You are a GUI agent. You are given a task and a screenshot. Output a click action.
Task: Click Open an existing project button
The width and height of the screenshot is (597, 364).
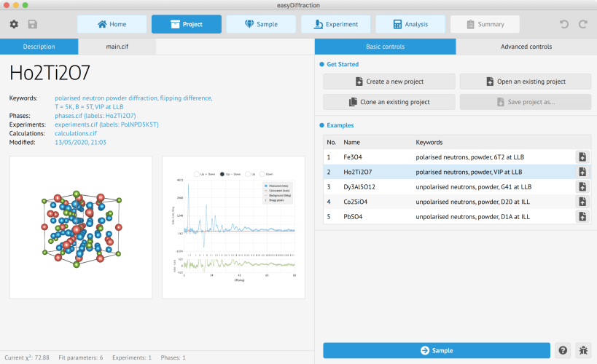click(x=526, y=82)
